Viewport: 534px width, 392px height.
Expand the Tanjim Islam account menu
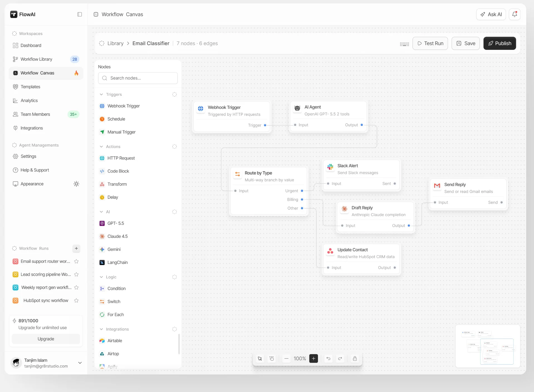[80, 363]
